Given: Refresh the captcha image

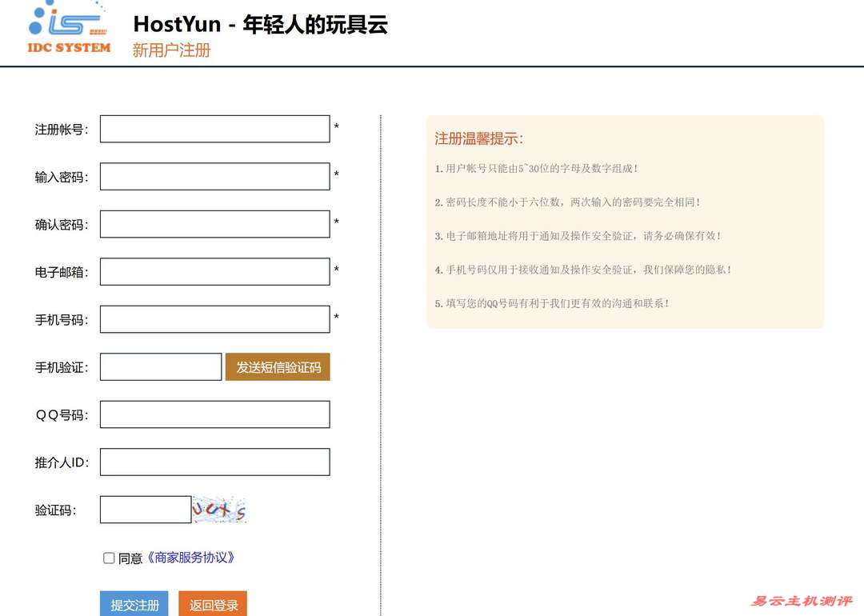Looking at the screenshot, I should 218,510.
